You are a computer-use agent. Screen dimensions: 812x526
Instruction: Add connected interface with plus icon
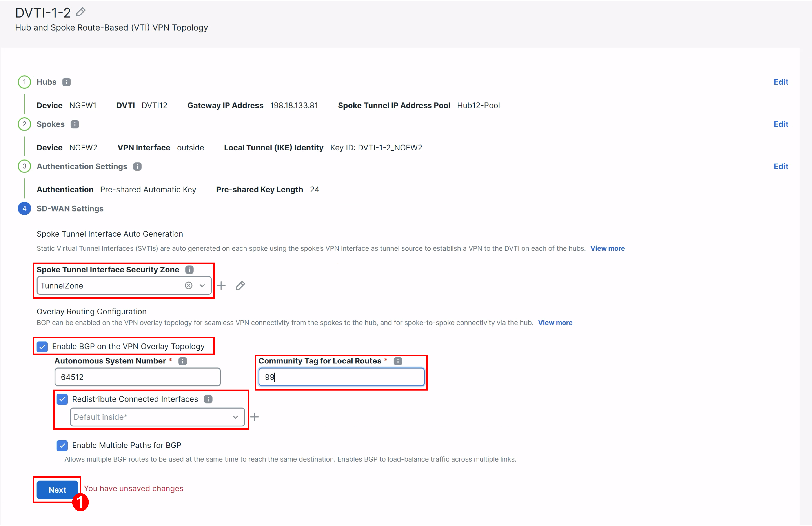coord(255,417)
